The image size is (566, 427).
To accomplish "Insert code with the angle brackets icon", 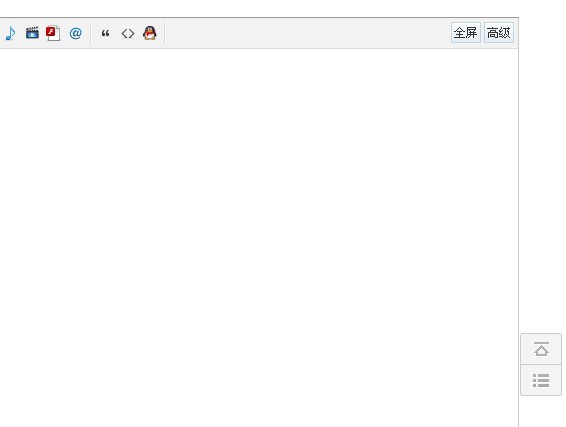I will pos(128,33).
